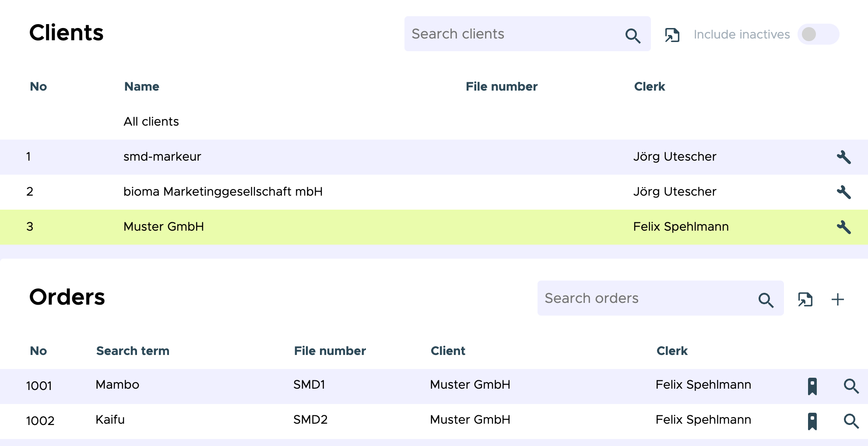Click the wrench icon for smd-markeur
The width and height of the screenshot is (868, 446).
(x=843, y=157)
